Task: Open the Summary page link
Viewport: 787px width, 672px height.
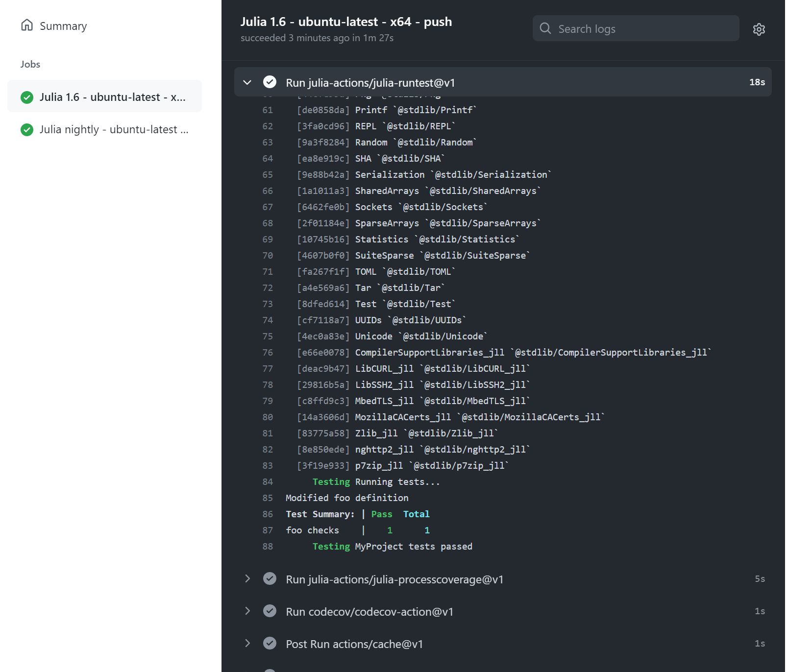Action: click(63, 26)
